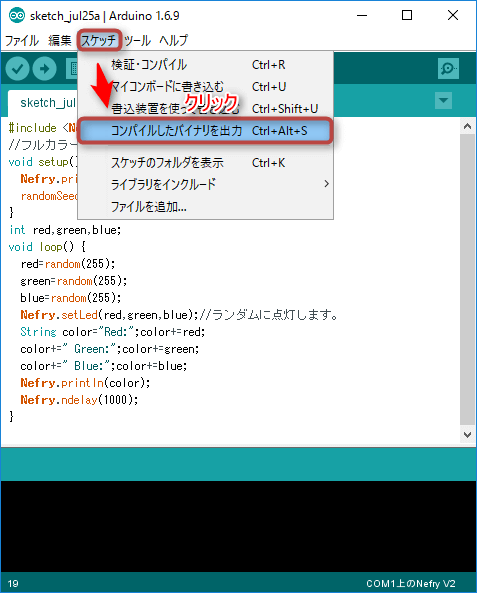477x593 pixels.
Task: Click the board status 'COM1上のNefry V2'
Action: point(410,584)
